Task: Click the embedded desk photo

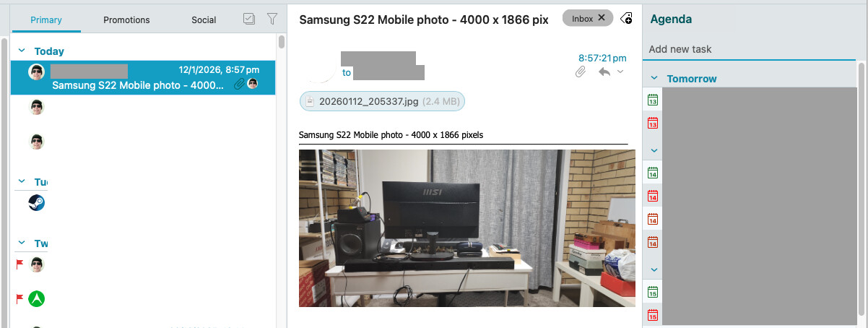Action: click(x=467, y=228)
